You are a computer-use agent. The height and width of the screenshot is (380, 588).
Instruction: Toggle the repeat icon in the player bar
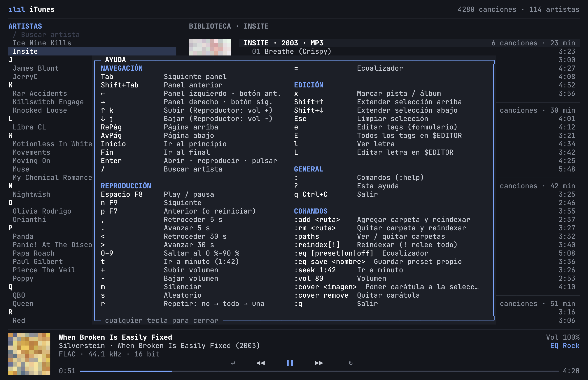[x=350, y=363]
